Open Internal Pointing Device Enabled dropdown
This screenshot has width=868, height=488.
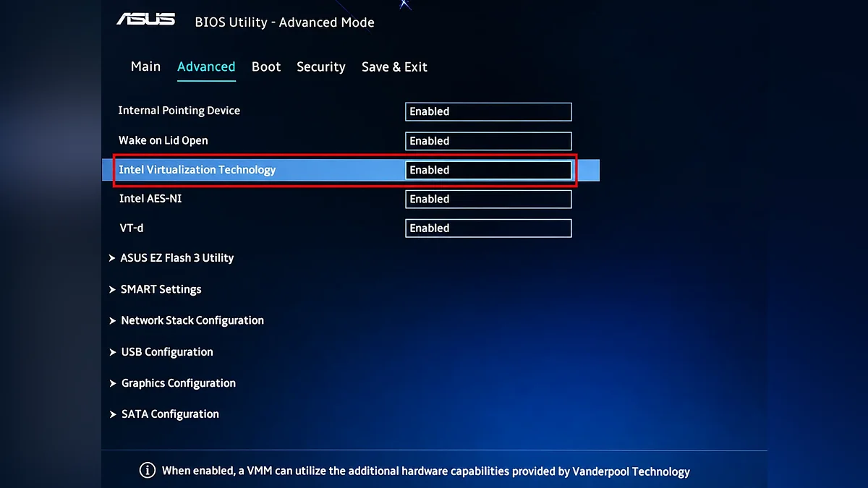click(x=488, y=111)
